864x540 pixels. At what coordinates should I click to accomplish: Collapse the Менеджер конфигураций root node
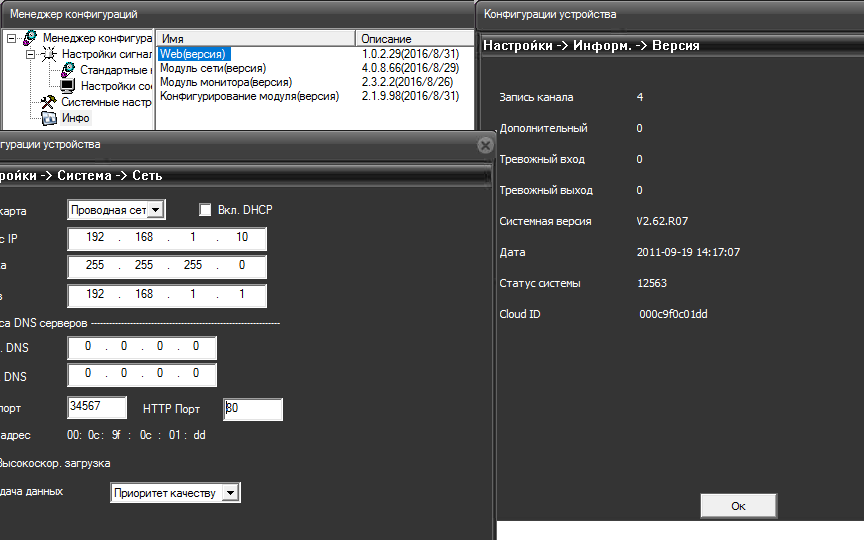11,38
